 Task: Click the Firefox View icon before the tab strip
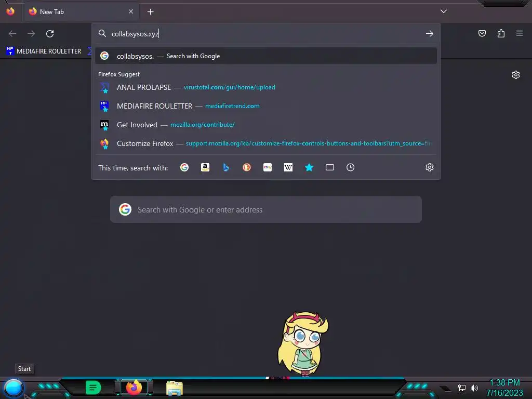10,11
